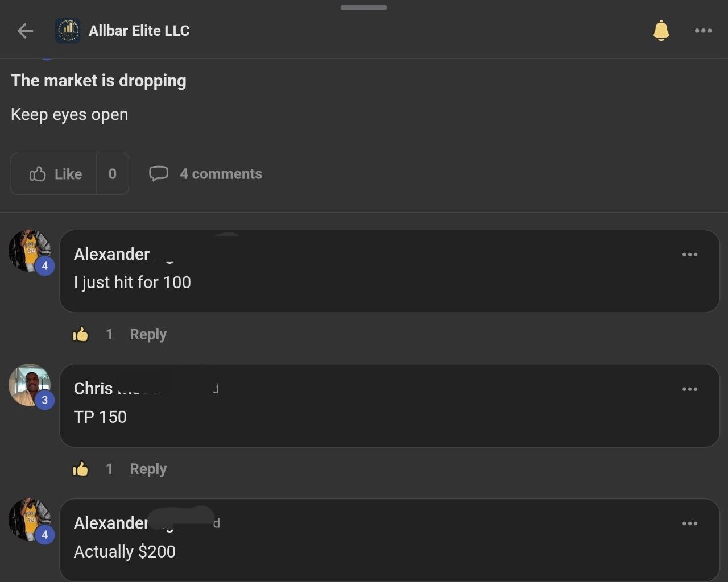This screenshot has width=728, height=582.
Task: Tap the back arrow icon
Action: (25, 31)
